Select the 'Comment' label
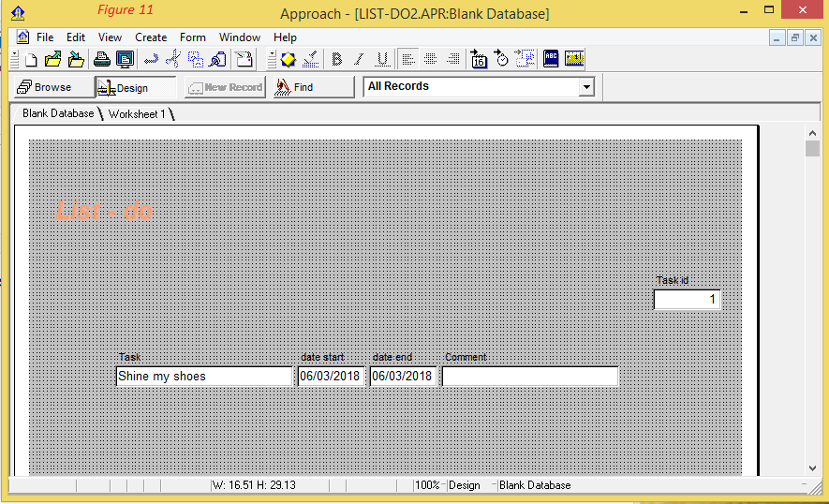Image resolution: width=829 pixels, height=504 pixels. click(x=466, y=357)
